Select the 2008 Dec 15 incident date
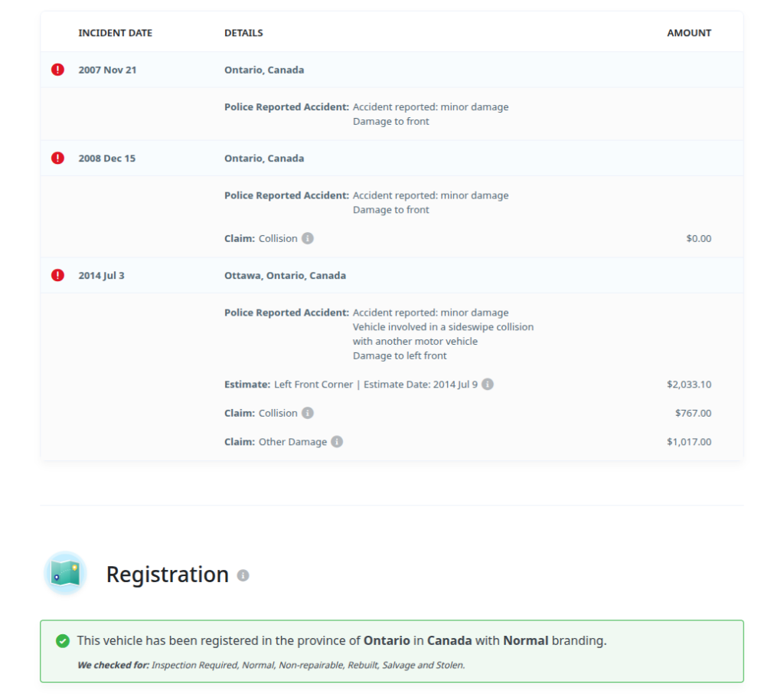The image size is (784, 694). pos(106,159)
